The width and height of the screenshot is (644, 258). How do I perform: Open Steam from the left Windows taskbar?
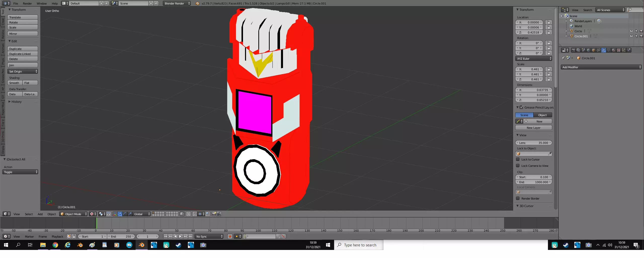(178, 245)
